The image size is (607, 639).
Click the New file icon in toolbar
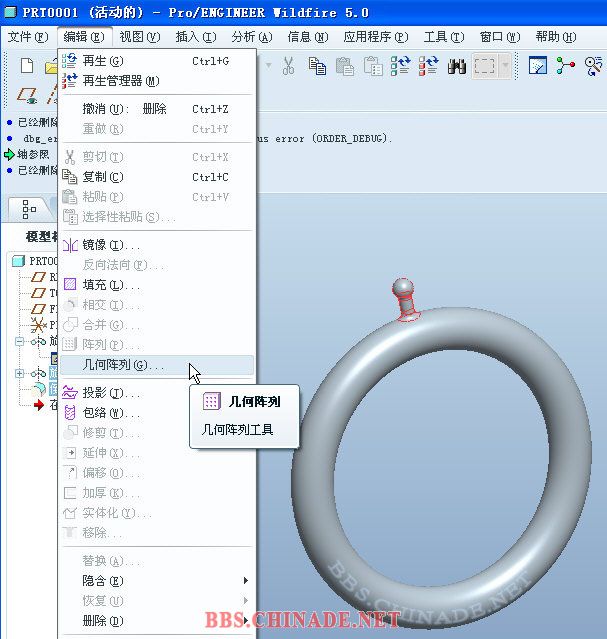point(27,65)
